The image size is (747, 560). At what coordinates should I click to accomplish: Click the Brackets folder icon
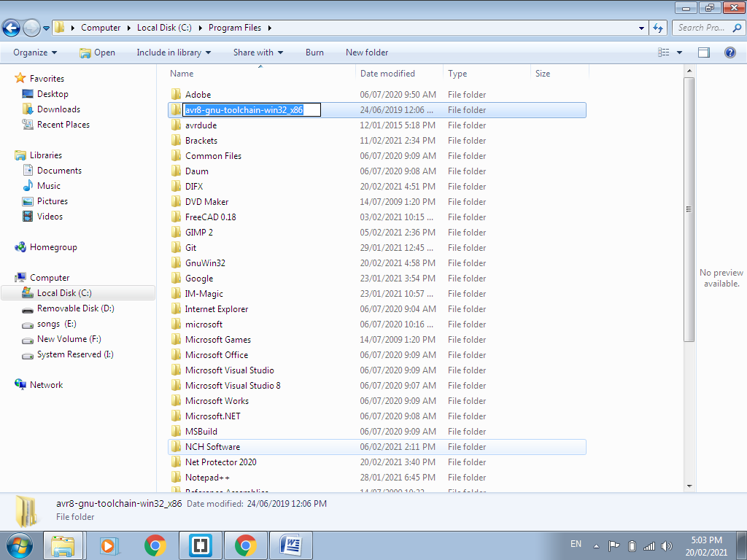(x=177, y=140)
